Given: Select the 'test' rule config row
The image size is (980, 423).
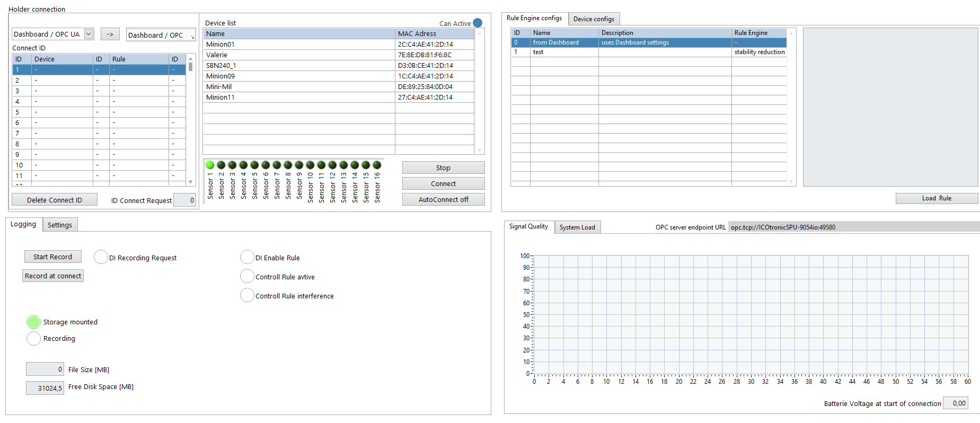Looking at the screenshot, I should point(649,52).
